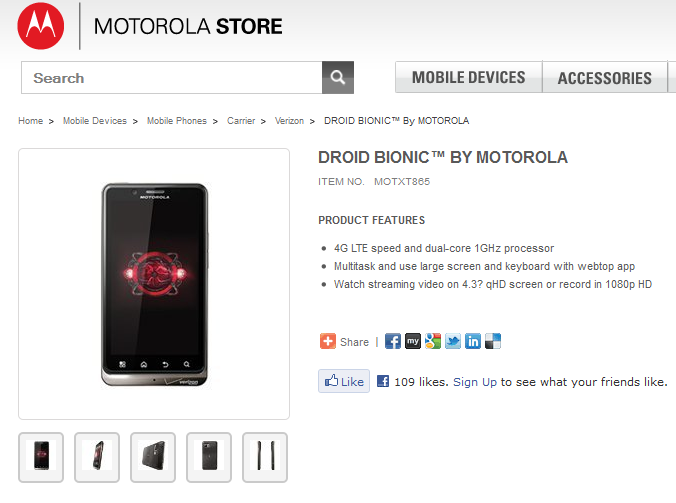Go to Home breadcrumb link
The width and height of the screenshot is (676, 503).
(30, 121)
